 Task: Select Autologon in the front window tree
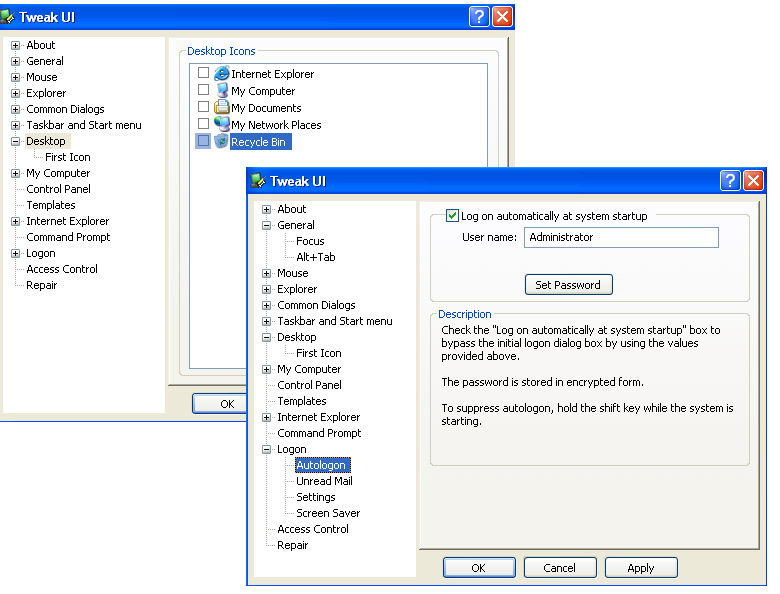tap(322, 465)
